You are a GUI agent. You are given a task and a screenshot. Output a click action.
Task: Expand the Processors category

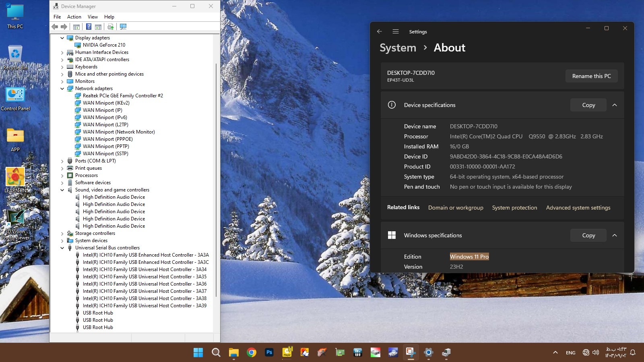tap(62, 175)
